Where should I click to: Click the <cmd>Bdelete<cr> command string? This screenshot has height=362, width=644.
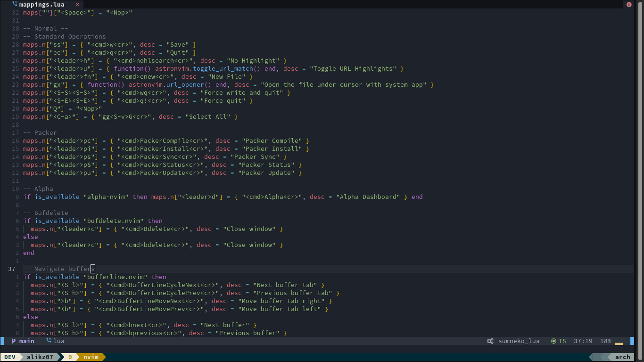[155, 229]
